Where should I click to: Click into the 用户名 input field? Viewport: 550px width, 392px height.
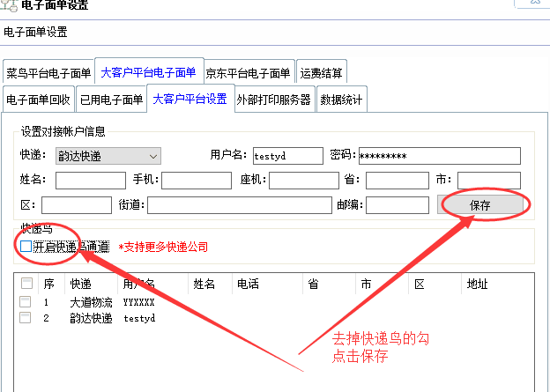tap(286, 156)
